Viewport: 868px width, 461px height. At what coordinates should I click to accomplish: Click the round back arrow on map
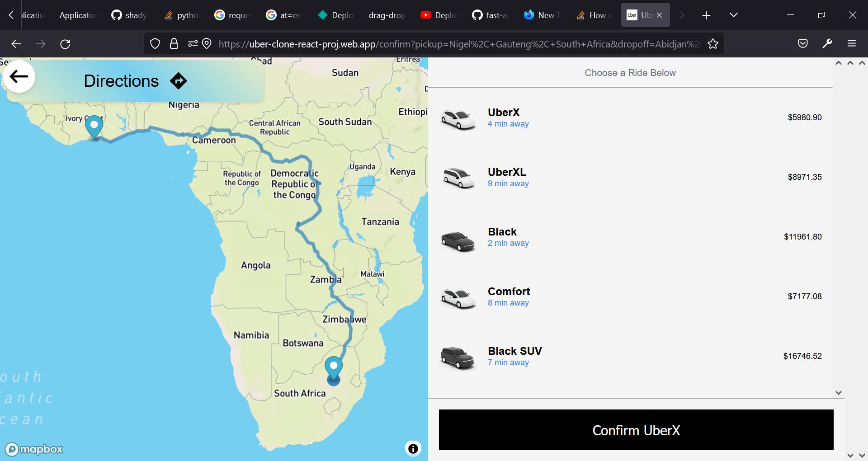tap(19, 76)
